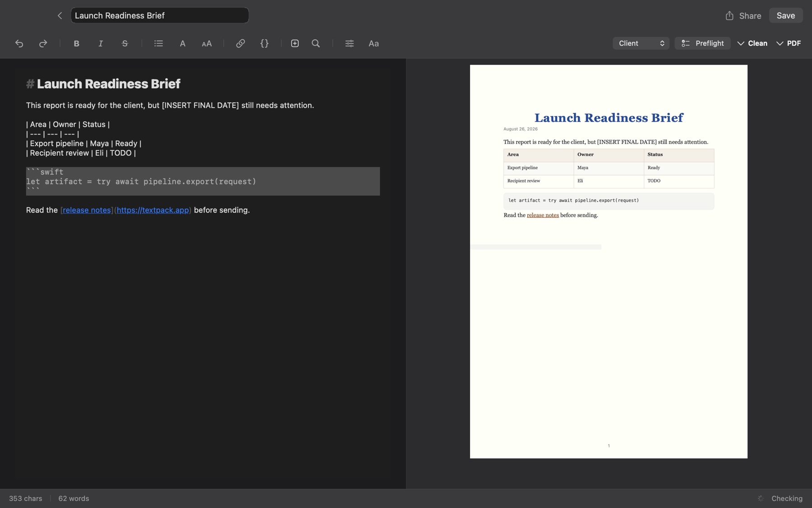Go back with the chevron arrow
Viewport: 812px width, 508px height.
60,16
